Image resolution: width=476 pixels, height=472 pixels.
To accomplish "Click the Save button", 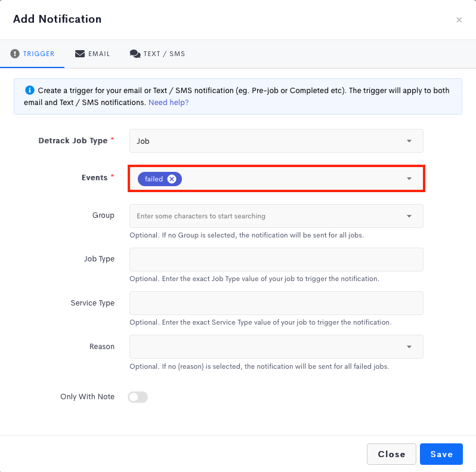I will pos(441,454).
